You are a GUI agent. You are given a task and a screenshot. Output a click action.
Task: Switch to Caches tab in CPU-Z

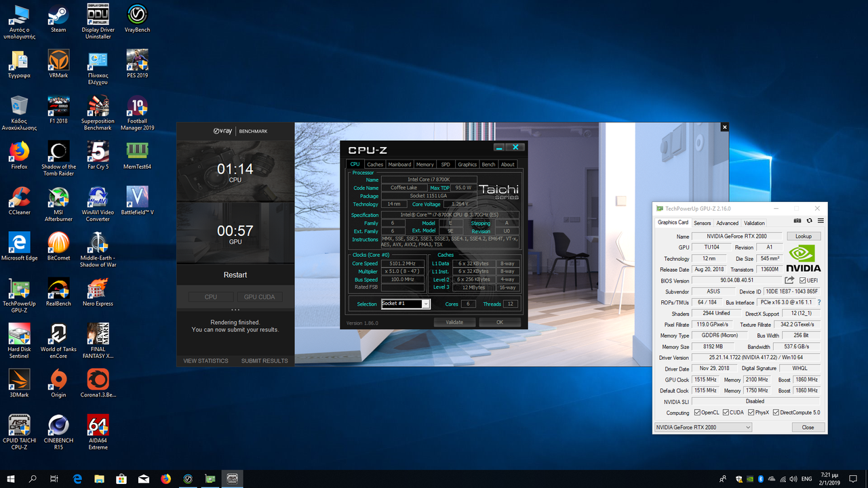coord(375,164)
